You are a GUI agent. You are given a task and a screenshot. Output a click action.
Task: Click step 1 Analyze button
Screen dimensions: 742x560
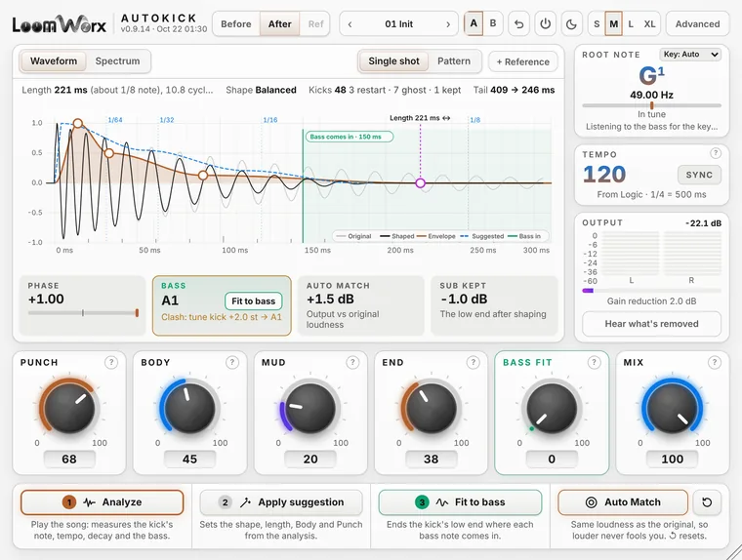tap(102, 502)
